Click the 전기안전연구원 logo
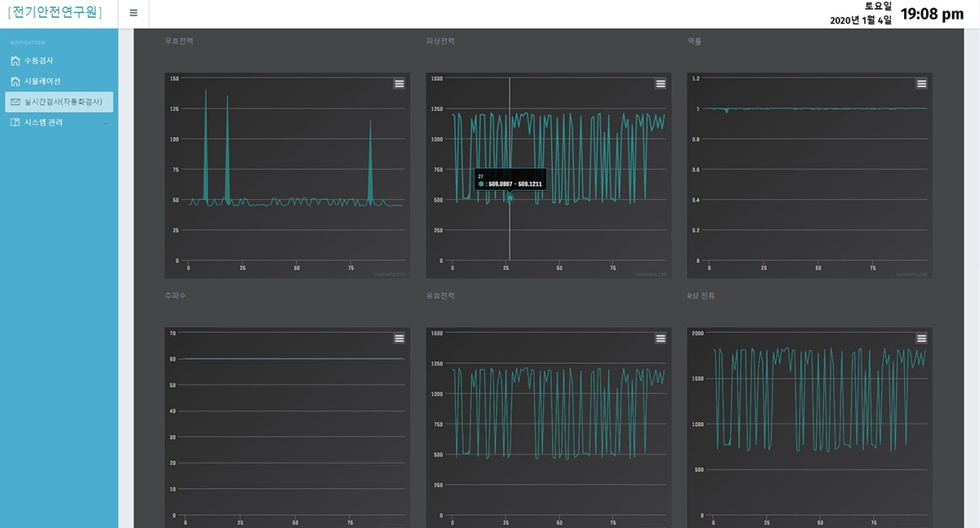980x528 pixels. (x=55, y=13)
